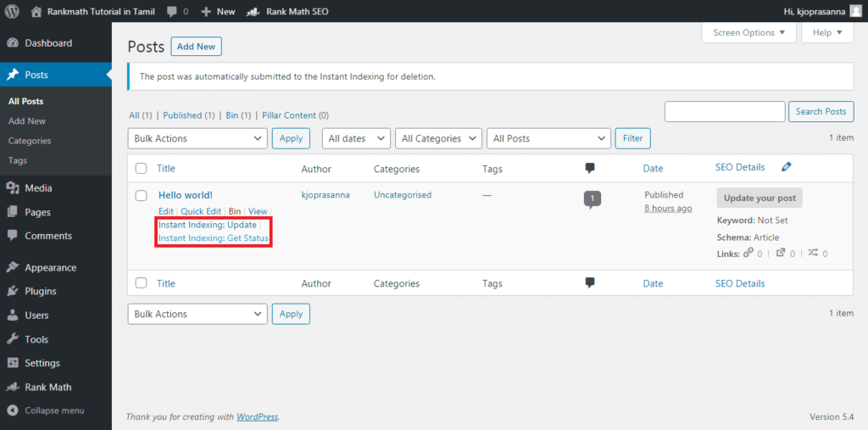Click the Update your post button
The image size is (868, 430).
pos(759,198)
